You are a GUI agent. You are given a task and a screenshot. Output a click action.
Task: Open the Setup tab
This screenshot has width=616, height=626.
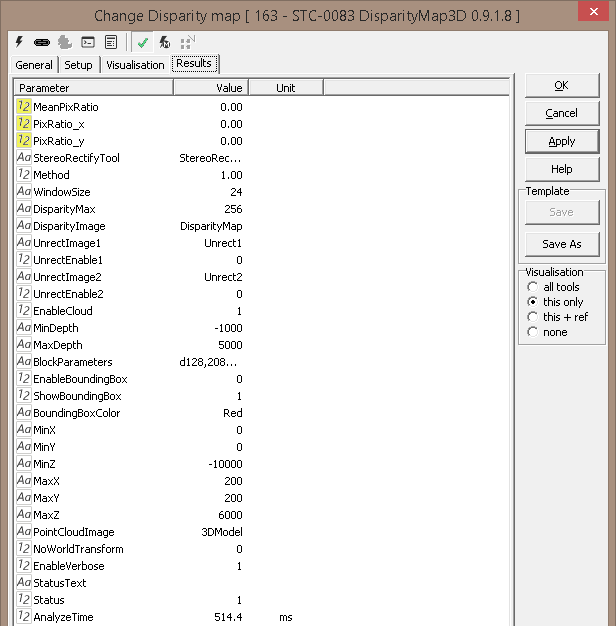(x=78, y=65)
